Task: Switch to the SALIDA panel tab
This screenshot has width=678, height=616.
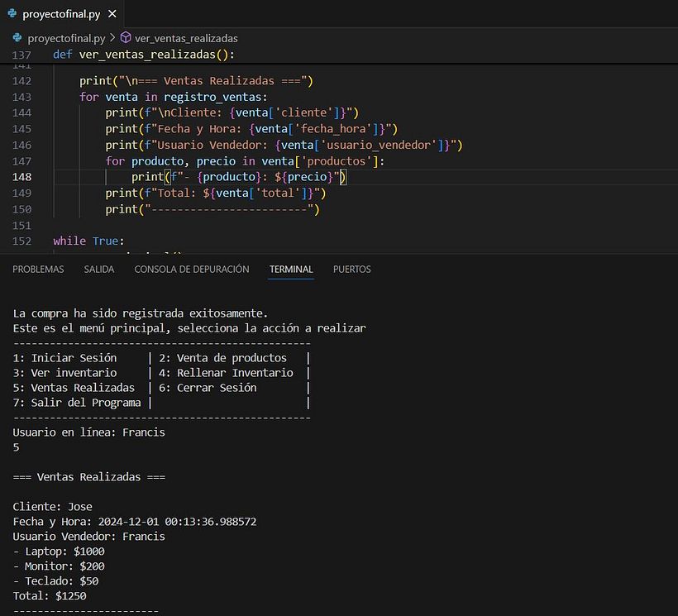Action: pyautogui.click(x=99, y=270)
